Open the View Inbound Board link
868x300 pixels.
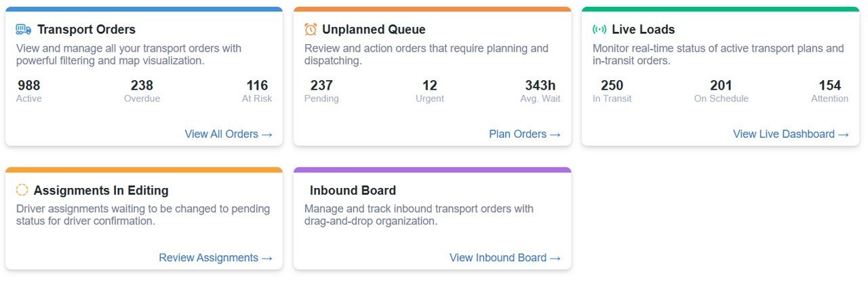(x=505, y=257)
